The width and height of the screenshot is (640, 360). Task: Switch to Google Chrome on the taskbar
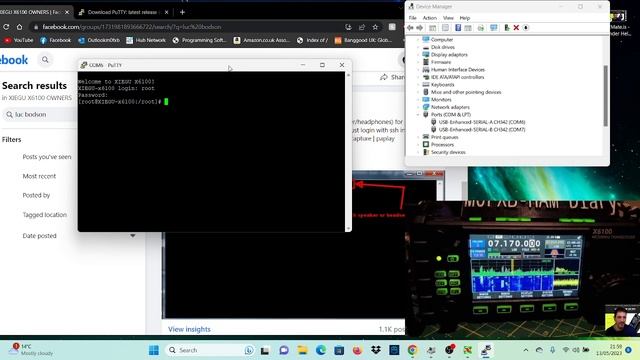412,350
